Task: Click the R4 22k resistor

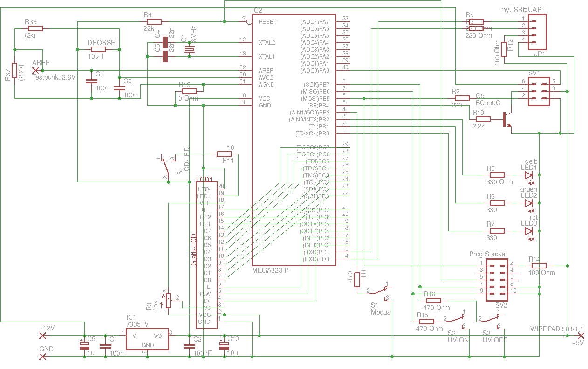Action: tap(154, 21)
